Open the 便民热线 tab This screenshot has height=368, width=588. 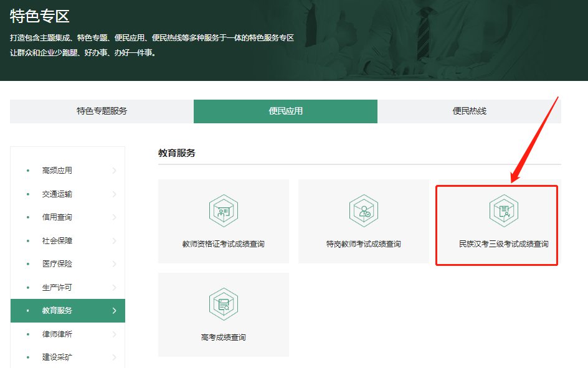[469, 111]
